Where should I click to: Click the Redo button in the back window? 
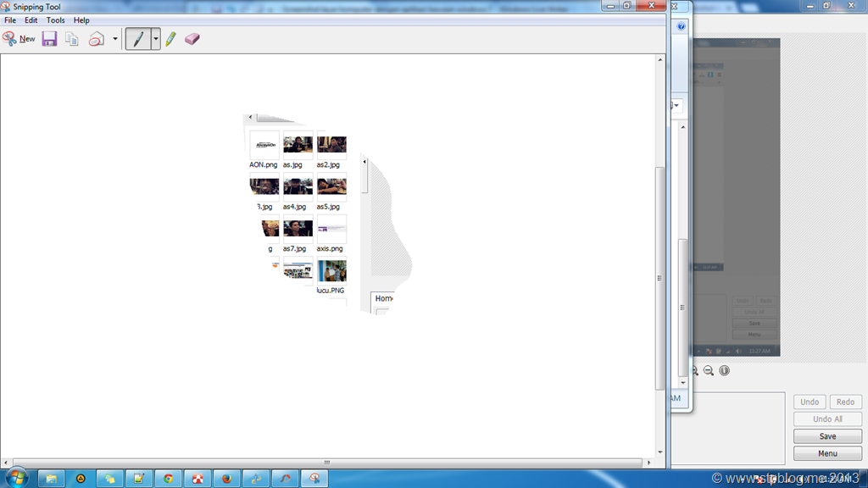click(x=845, y=402)
